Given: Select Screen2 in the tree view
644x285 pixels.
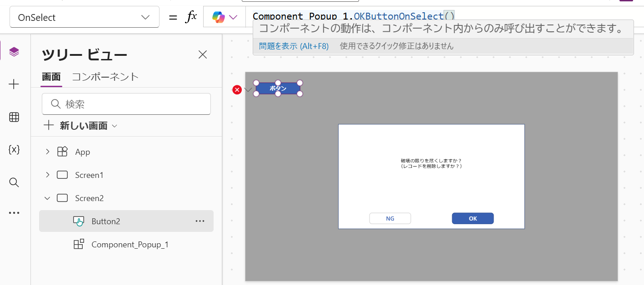Looking at the screenshot, I should [90, 198].
